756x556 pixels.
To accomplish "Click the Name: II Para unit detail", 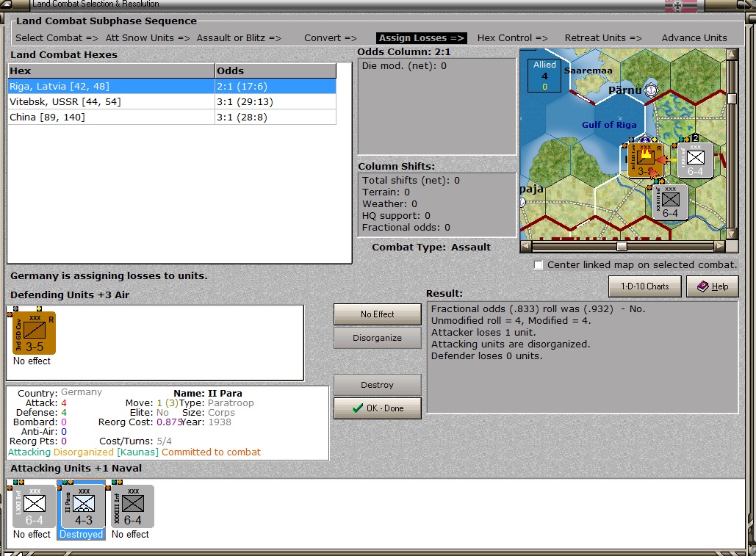I will [208, 393].
